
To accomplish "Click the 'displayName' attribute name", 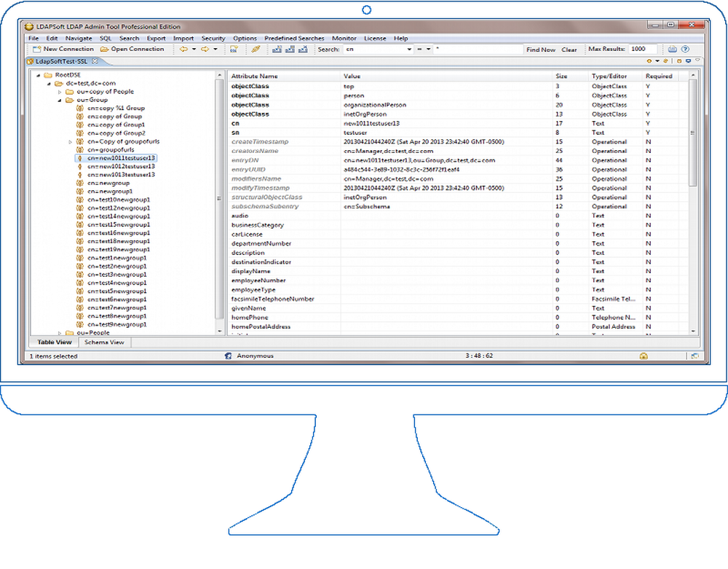I will click(250, 271).
